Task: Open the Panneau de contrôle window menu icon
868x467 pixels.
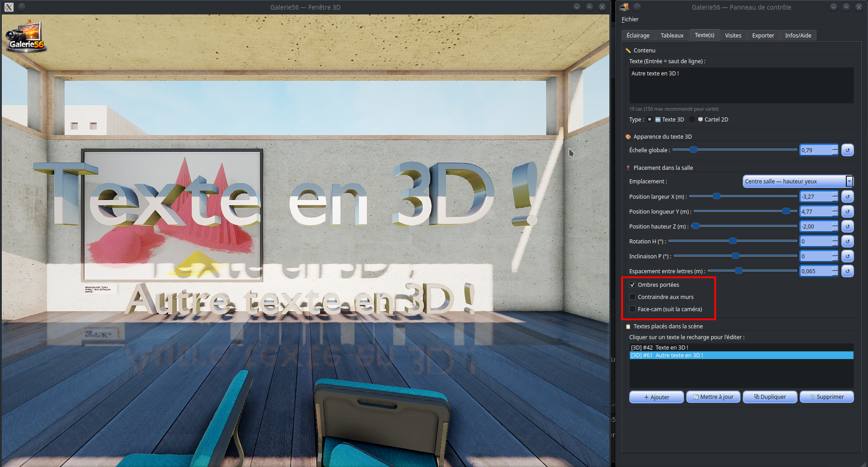Action: pos(624,7)
